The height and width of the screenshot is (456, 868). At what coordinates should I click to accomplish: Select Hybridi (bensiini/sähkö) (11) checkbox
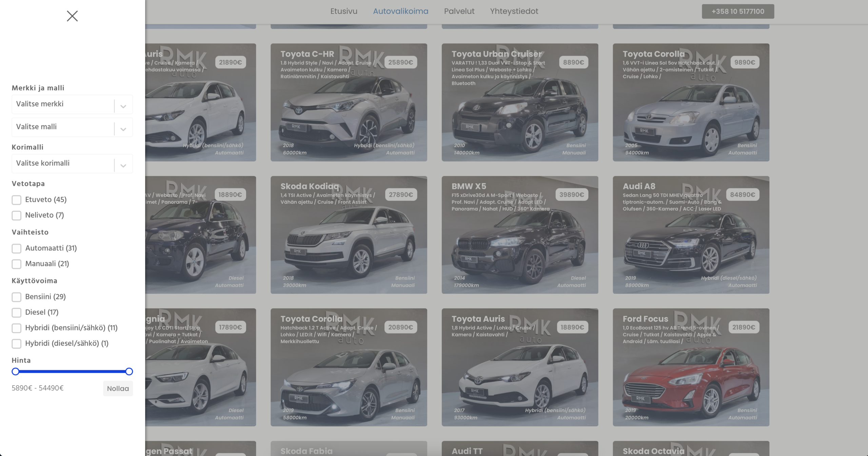17,328
